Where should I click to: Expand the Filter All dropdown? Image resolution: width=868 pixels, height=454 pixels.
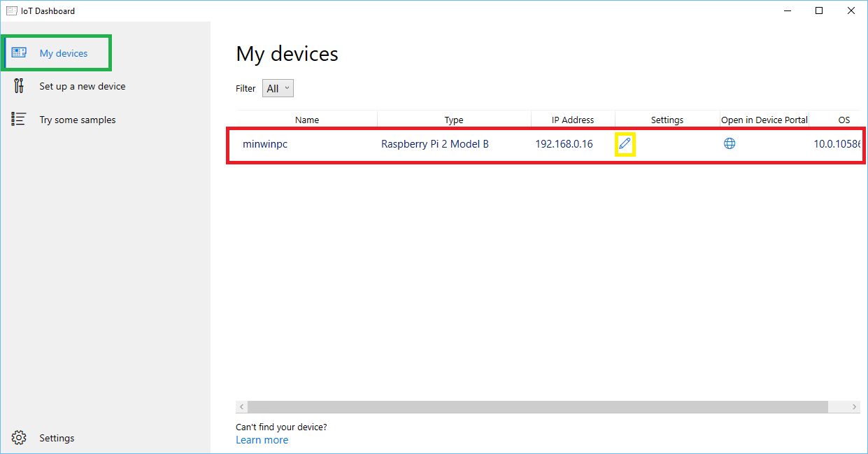[278, 88]
